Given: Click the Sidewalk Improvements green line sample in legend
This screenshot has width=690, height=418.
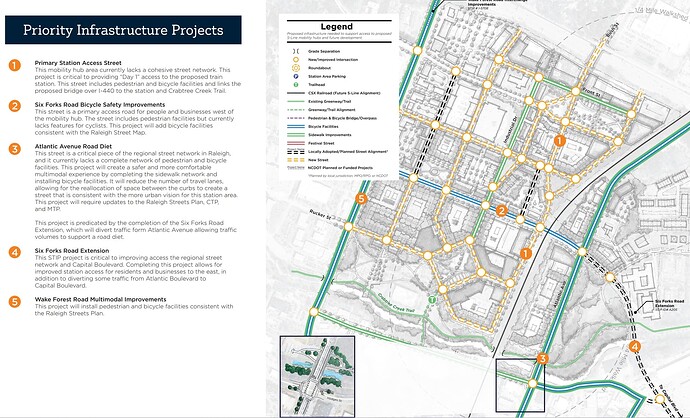Looking at the screenshot, I should 296,135.
